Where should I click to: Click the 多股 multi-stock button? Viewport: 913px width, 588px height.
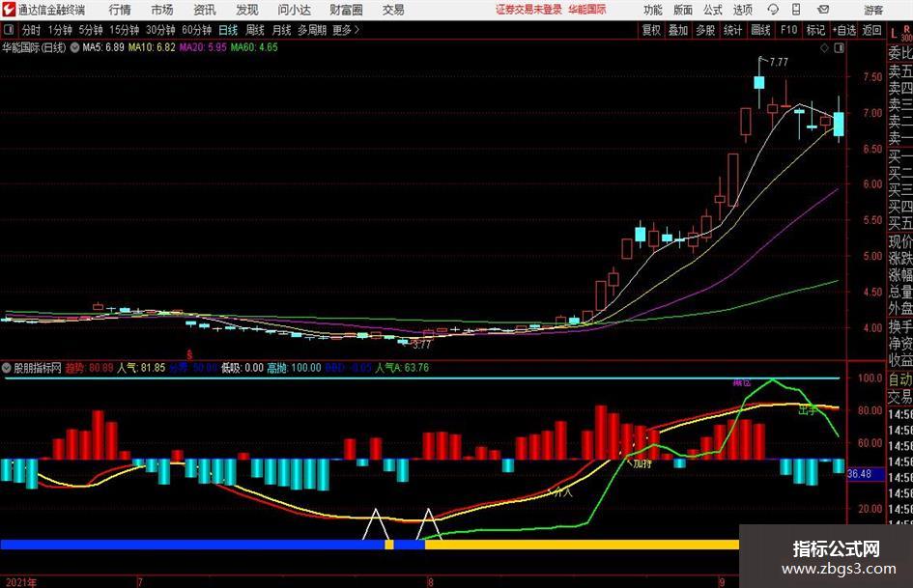(705, 30)
